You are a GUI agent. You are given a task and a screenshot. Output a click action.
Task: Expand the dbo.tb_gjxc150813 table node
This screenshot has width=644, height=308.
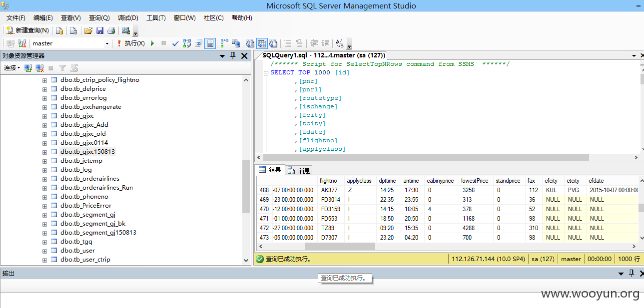click(44, 152)
